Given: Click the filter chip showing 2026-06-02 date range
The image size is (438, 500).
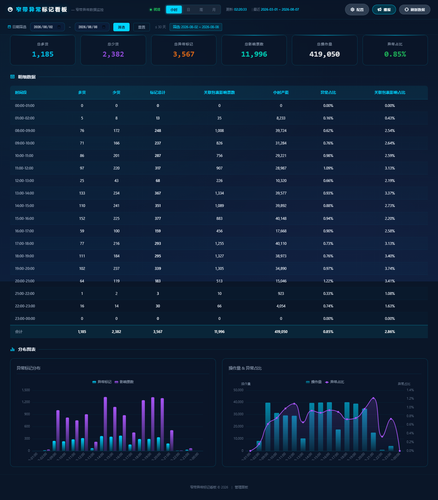Looking at the screenshot, I should tap(196, 27).
